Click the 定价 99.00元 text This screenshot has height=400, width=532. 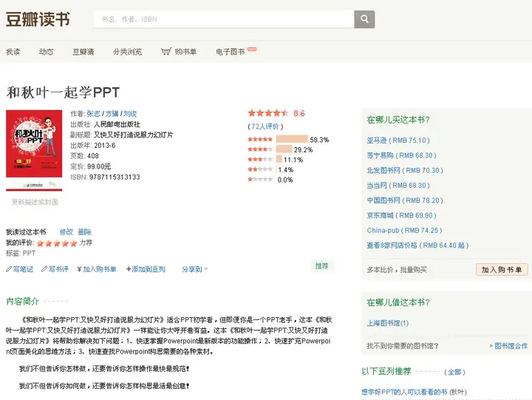point(91,166)
